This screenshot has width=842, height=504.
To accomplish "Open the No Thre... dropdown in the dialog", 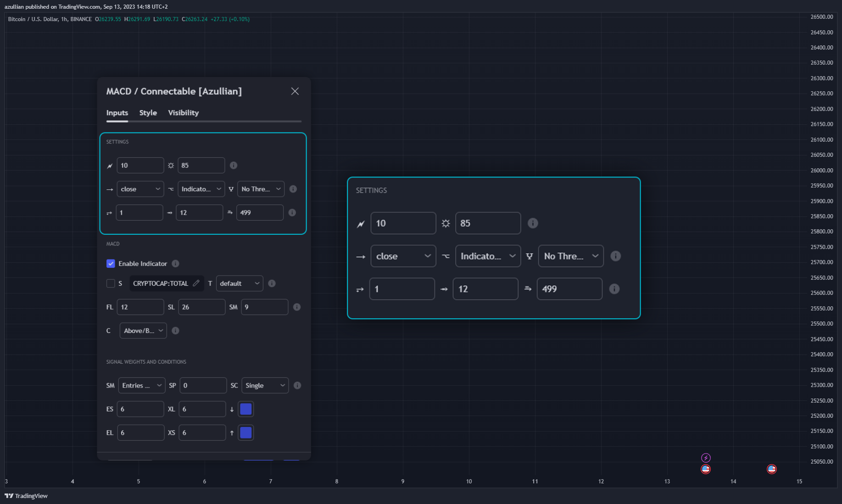I will (x=261, y=189).
